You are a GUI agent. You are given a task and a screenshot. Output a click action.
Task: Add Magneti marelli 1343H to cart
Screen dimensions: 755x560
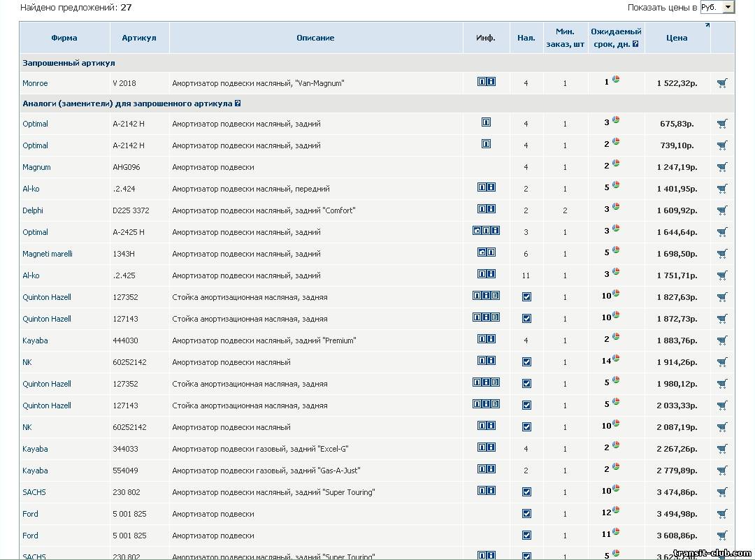point(721,254)
